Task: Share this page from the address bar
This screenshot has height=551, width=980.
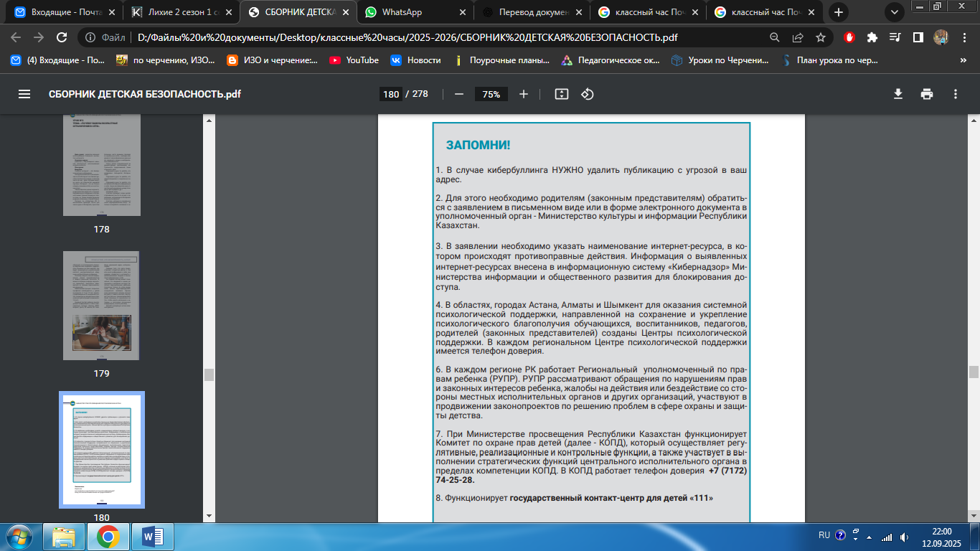Action: pyautogui.click(x=797, y=37)
